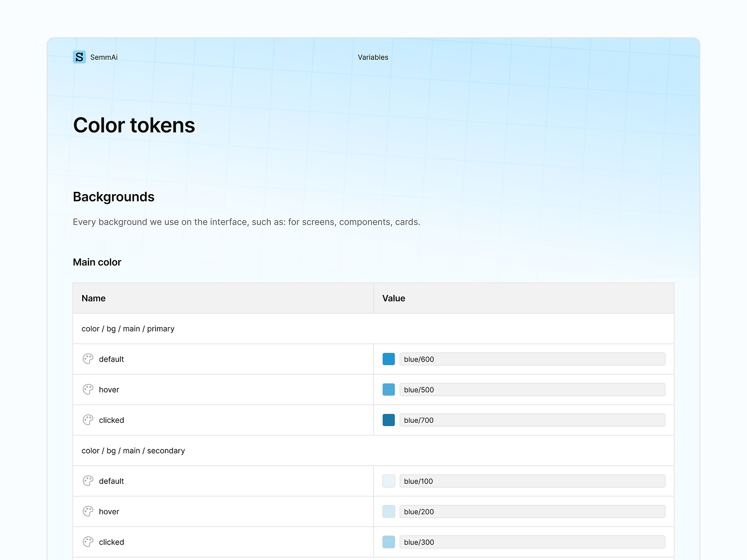
Task: Click the SemmAi logo icon
Action: tap(79, 57)
